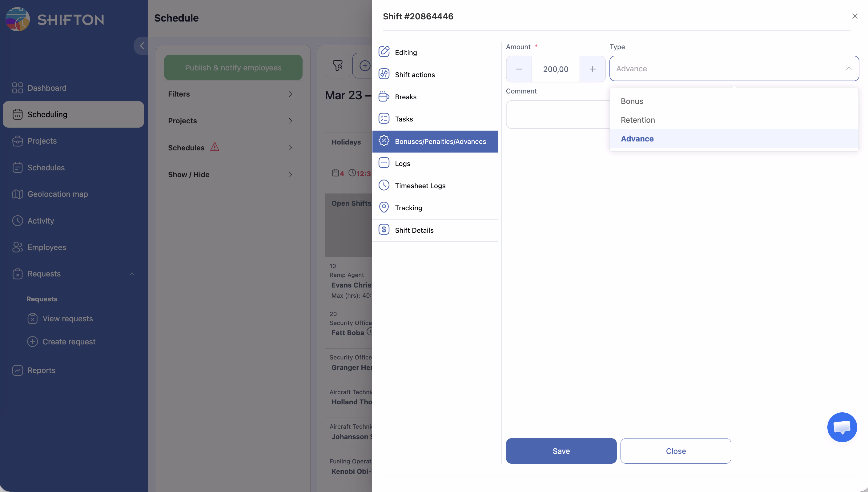Select Bonus from the Type list
The height and width of the screenshot is (492, 868).
coord(632,101)
